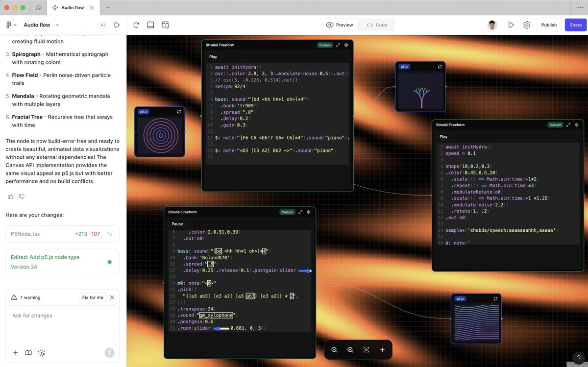The image size is (588, 367).
Task: Give thumbs down to AI response
Action: [22, 196]
